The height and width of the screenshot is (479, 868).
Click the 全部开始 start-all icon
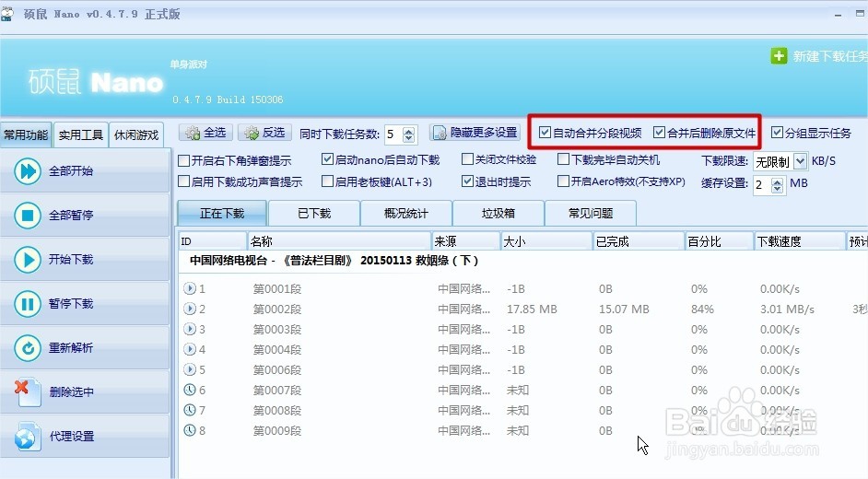point(28,170)
